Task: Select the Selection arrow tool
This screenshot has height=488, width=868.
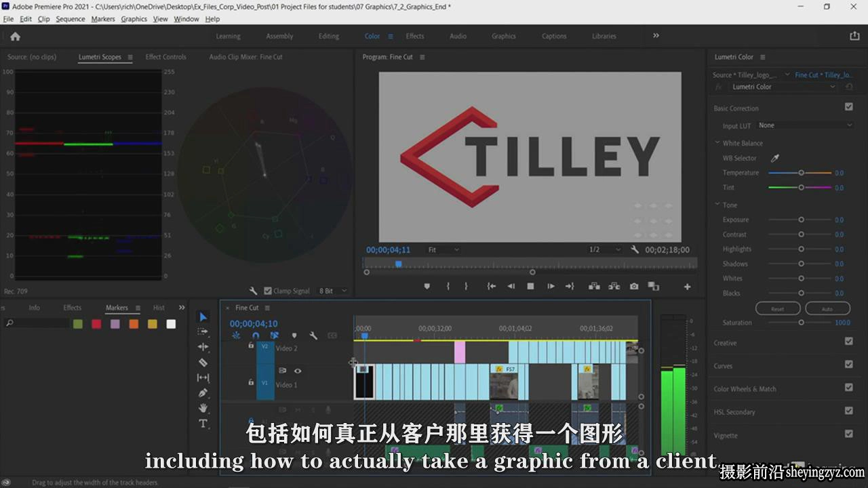Action: (203, 317)
